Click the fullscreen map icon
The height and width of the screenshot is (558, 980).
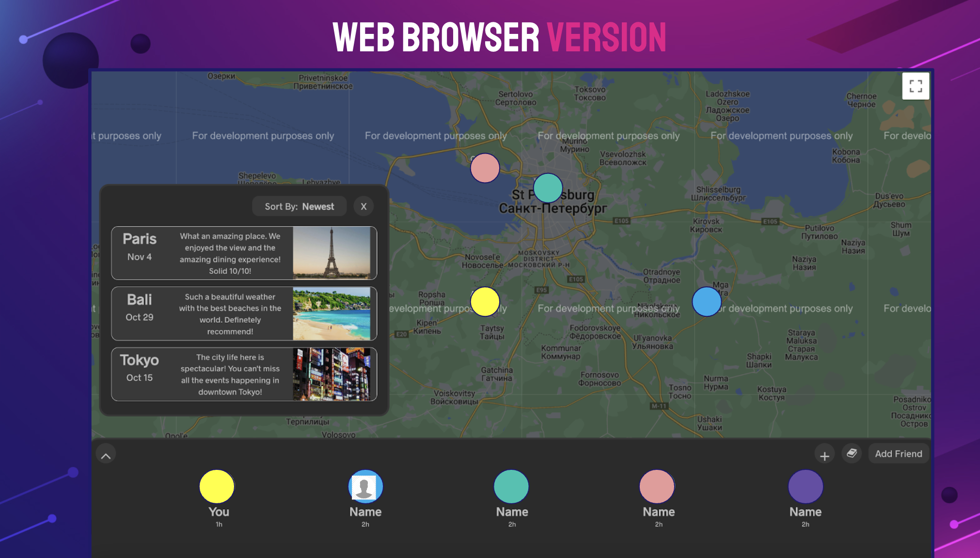pos(915,86)
